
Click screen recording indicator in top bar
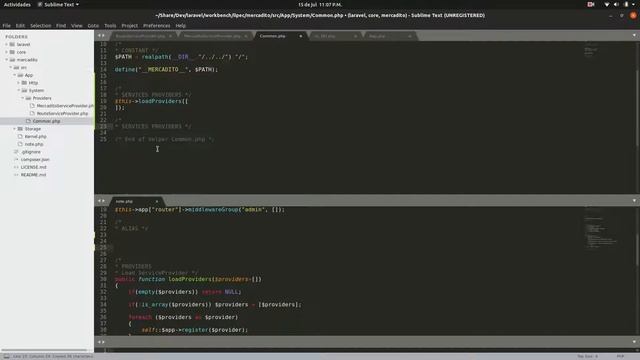(x=591, y=4)
